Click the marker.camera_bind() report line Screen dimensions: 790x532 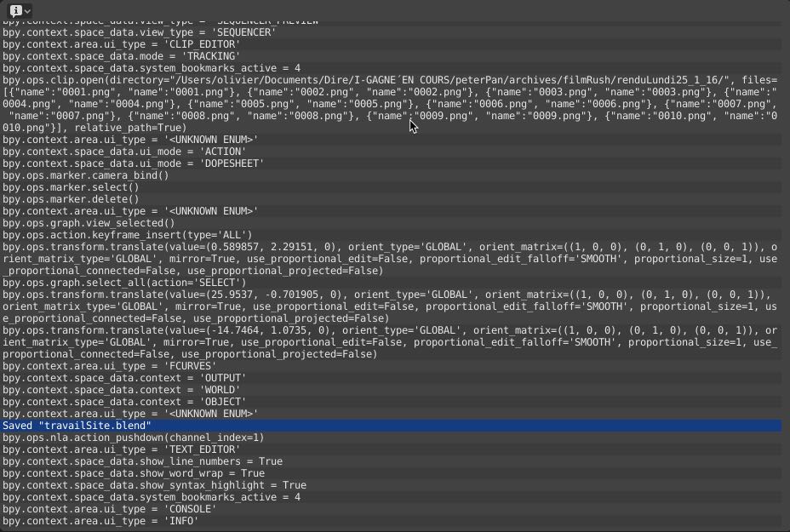(85, 175)
